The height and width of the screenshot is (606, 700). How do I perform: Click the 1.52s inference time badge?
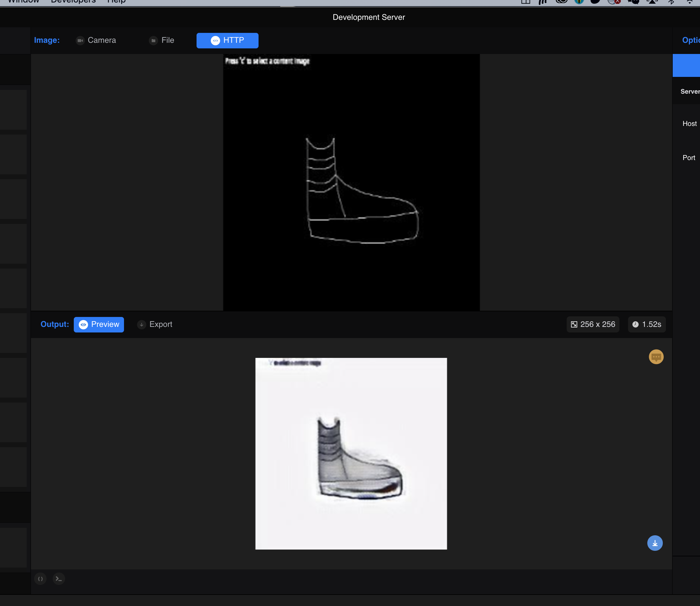pyautogui.click(x=647, y=324)
